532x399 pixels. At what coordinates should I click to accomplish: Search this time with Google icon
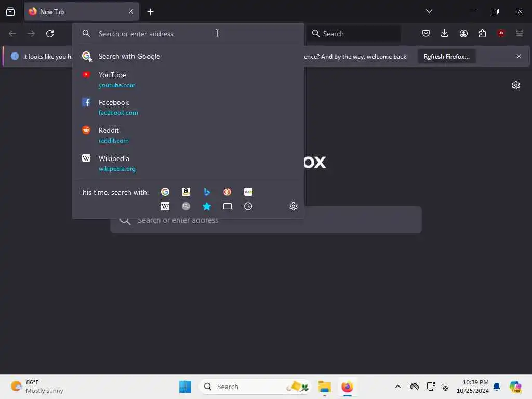click(165, 192)
